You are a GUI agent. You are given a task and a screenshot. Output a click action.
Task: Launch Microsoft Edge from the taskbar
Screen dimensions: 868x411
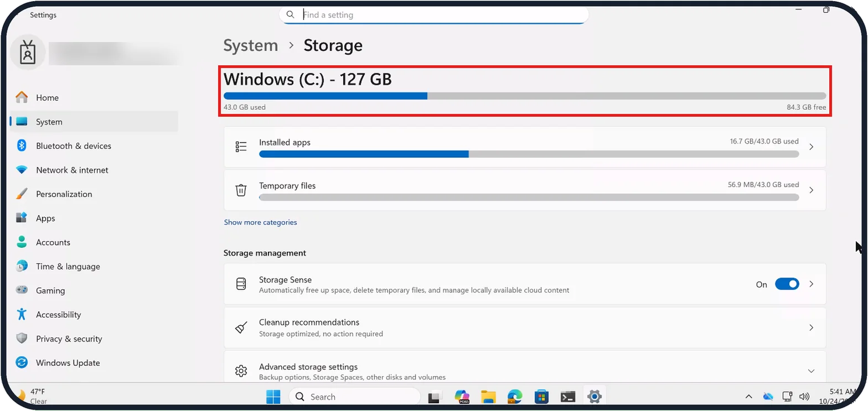515,397
